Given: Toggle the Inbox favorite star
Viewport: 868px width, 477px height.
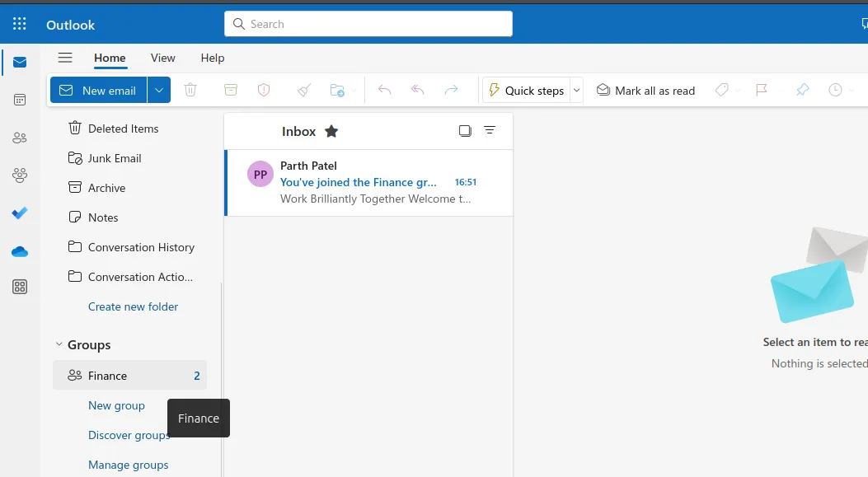Looking at the screenshot, I should [331, 131].
